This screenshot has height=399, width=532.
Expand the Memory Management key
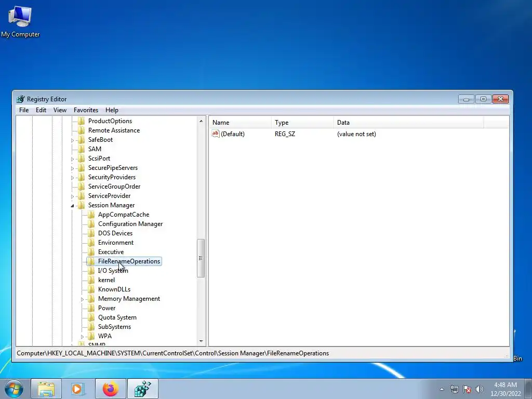coord(82,299)
